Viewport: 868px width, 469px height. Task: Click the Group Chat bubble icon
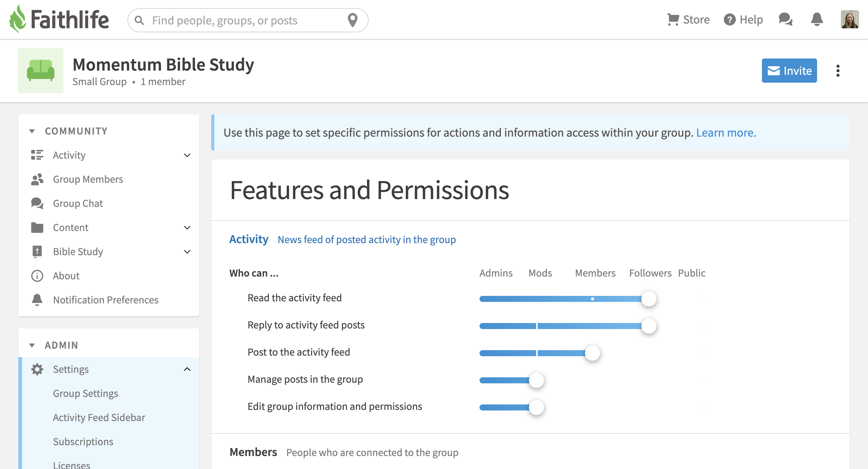click(x=37, y=203)
